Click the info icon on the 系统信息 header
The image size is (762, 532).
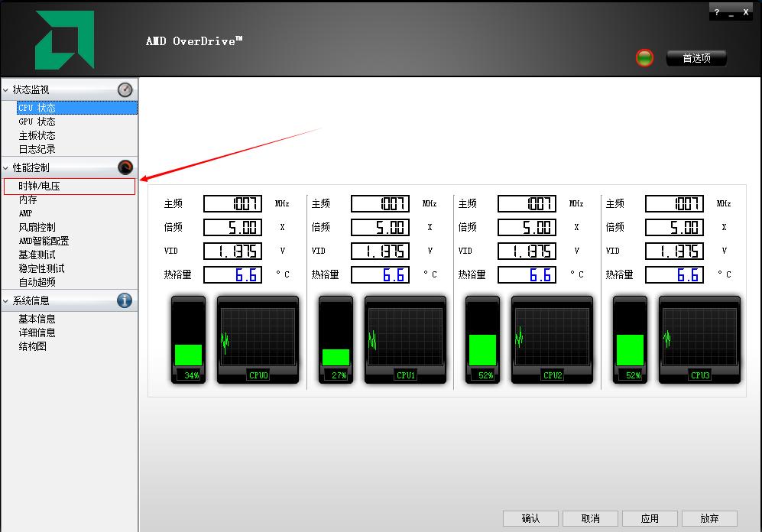pyautogui.click(x=125, y=302)
